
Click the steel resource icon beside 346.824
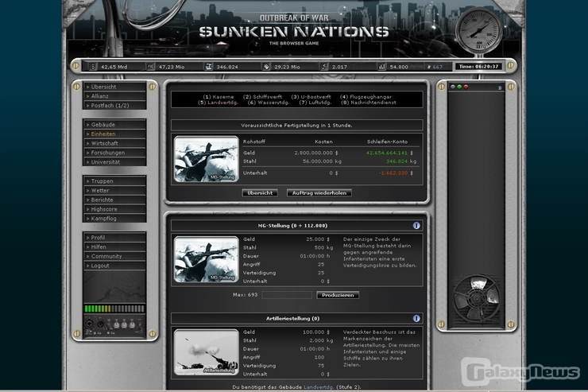pos(208,67)
